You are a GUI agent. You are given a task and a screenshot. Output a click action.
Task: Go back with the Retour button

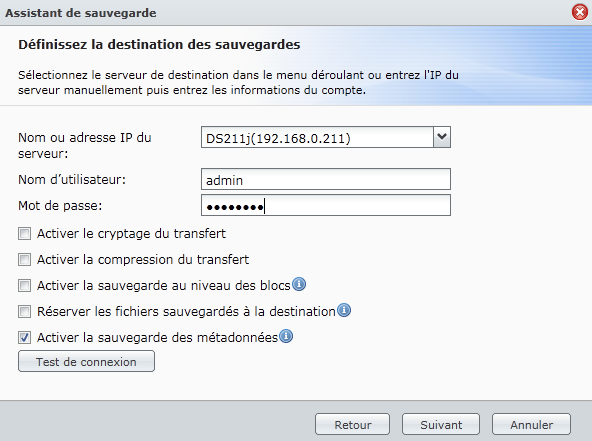[353, 424]
